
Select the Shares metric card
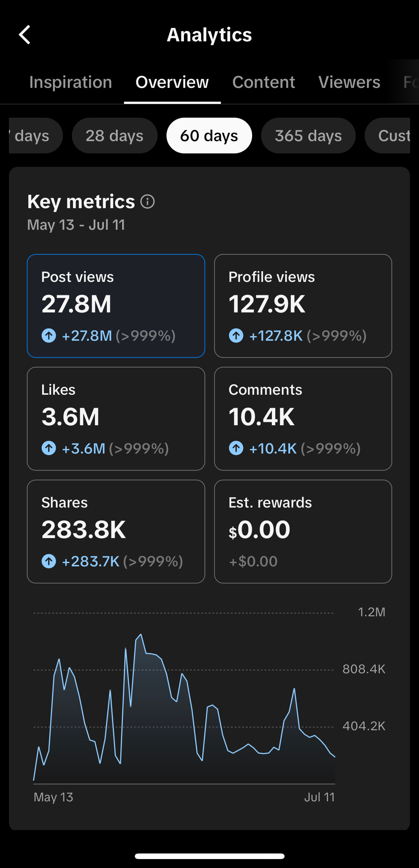click(x=116, y=531)
